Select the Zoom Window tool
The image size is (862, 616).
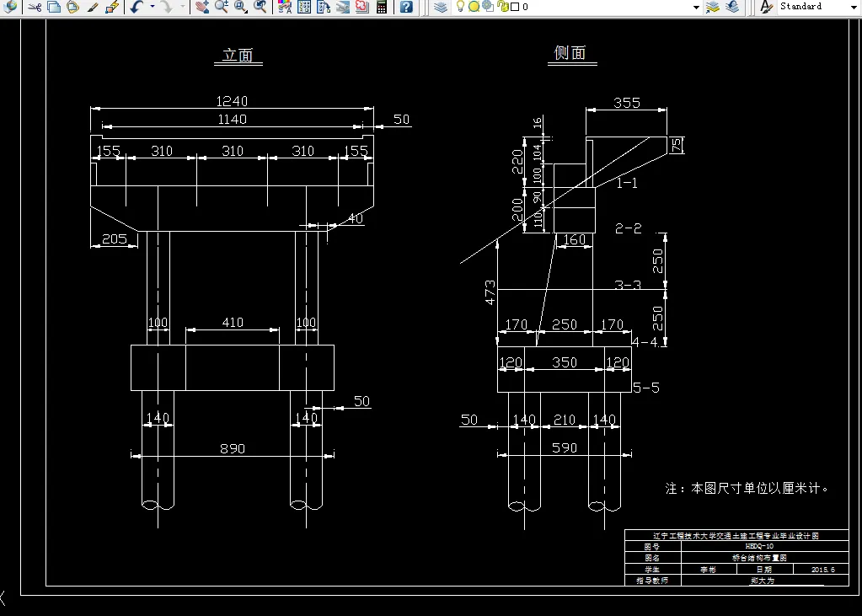coord(241,7)
